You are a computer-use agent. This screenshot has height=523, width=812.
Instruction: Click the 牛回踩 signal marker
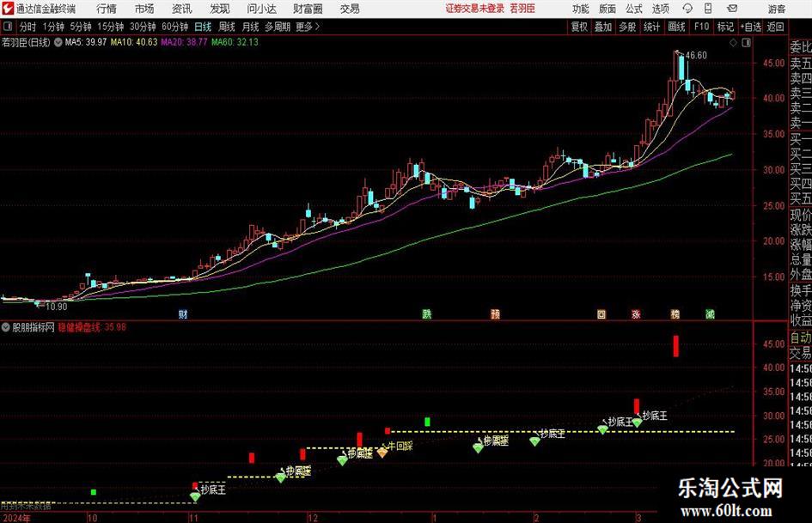click(400, 446)
